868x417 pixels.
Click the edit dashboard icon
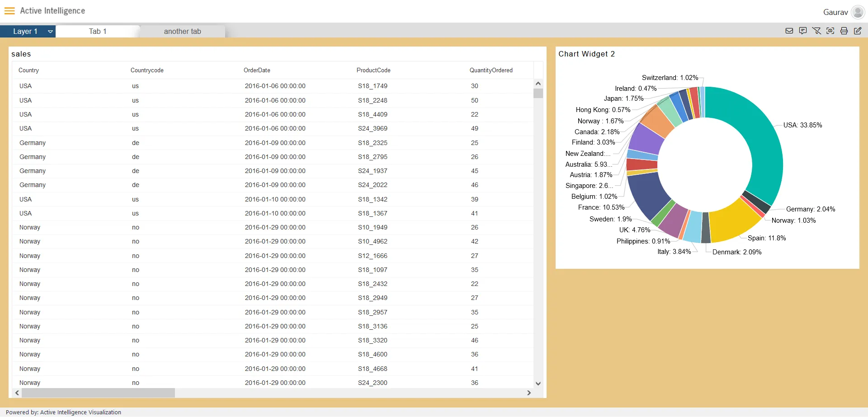pos(858,31)
